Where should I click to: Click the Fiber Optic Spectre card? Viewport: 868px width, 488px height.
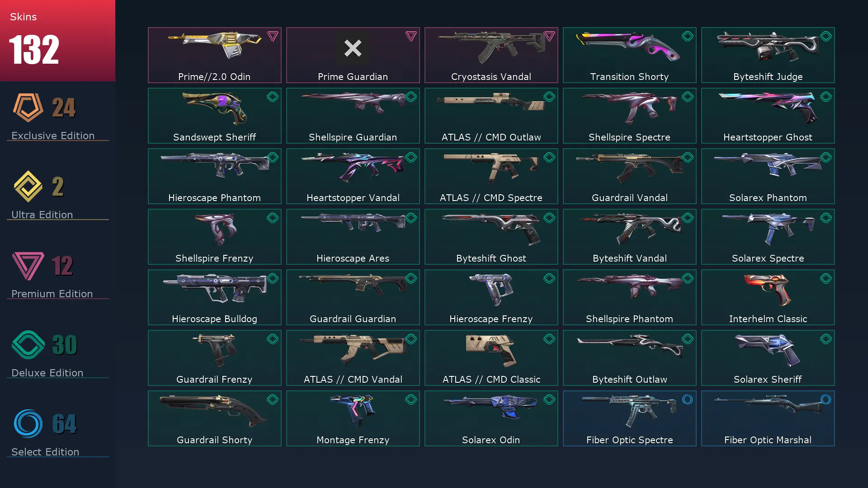click(x=630, y=418)
